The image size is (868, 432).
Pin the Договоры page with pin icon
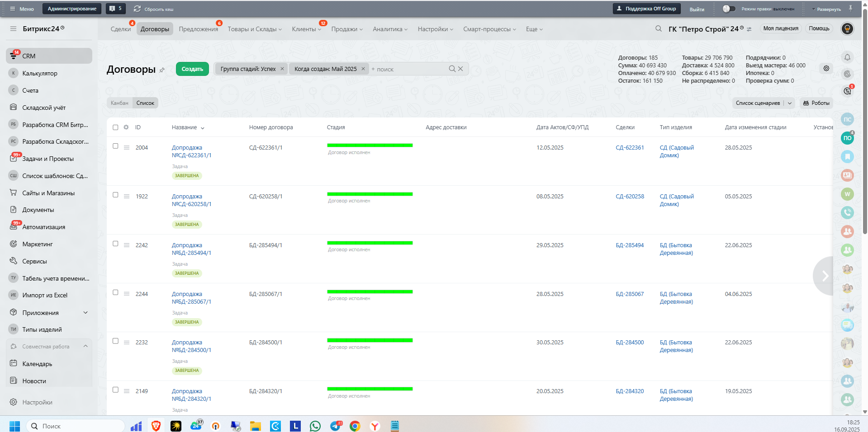[162, 70]
